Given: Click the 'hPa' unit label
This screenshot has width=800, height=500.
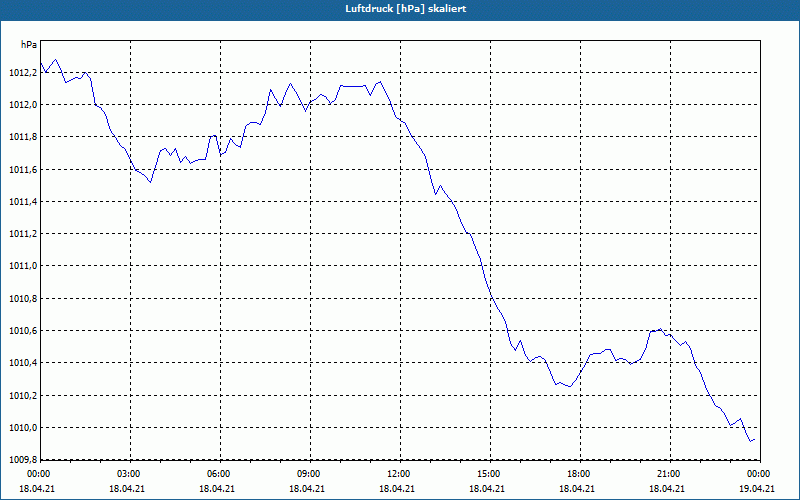Looking at the screenshot, I should tap(29, 45).
